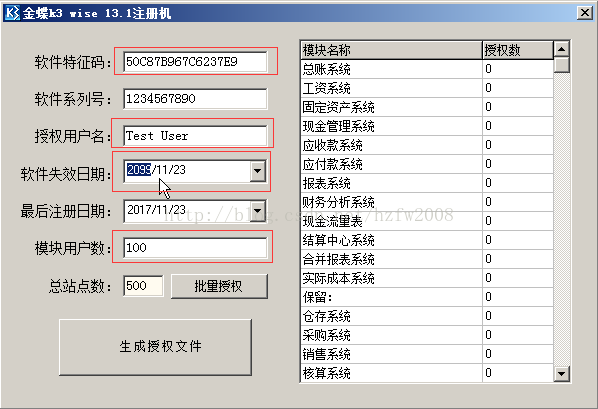The width and height of the screenshot is (598, 409).
Task: Click the 模块用户数 input box
Action: tap(195, 248)
